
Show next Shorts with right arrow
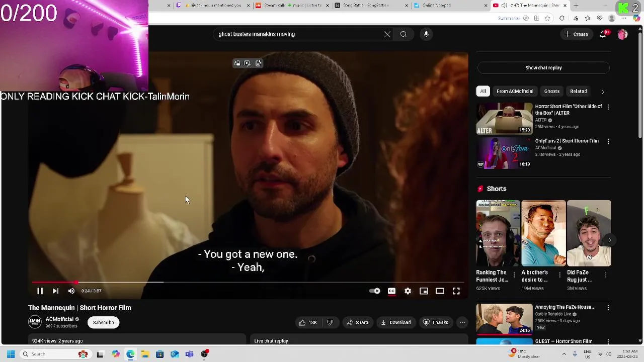pyautogui.click(x=609, y=240)
